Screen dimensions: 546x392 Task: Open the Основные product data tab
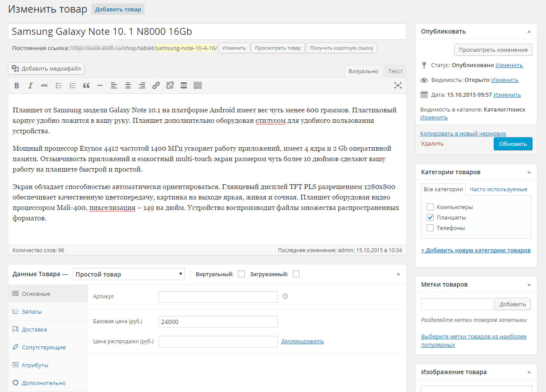[x=48, y=294]
